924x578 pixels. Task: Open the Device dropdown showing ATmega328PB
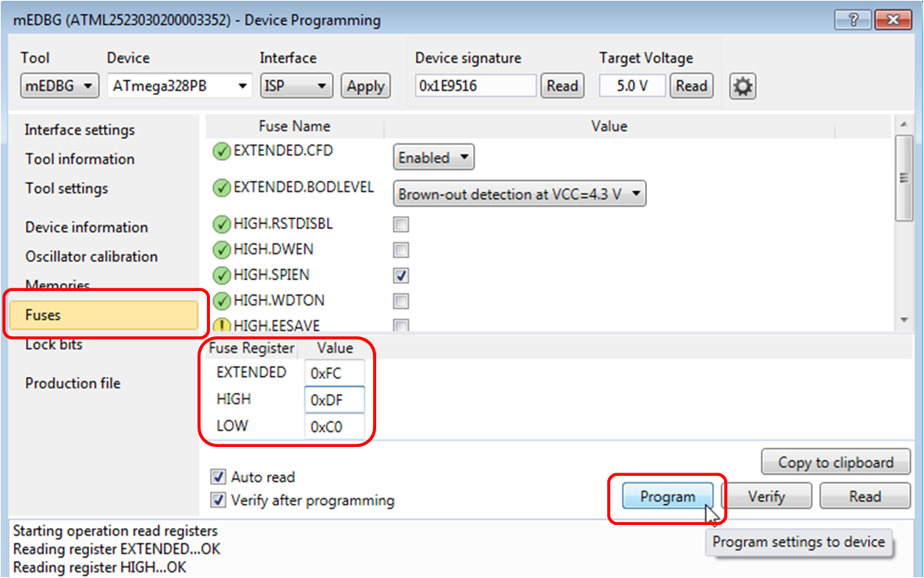[179, 86]
